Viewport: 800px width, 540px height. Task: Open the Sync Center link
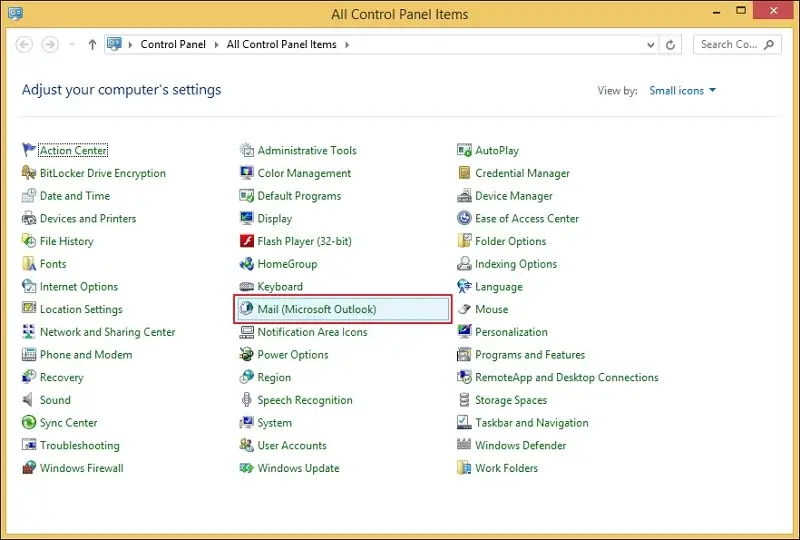click(x=68, y=423)
